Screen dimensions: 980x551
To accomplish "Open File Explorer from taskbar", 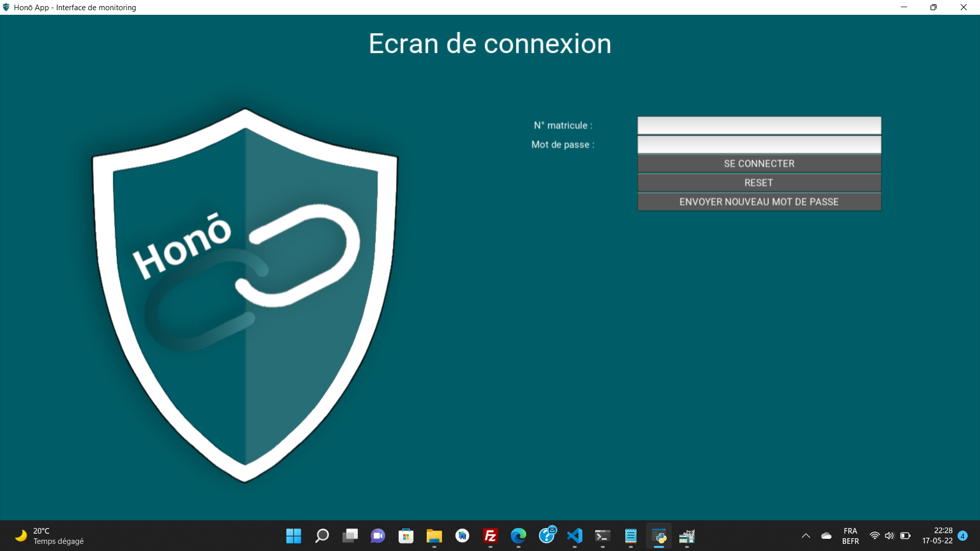I will pos(434,536).
